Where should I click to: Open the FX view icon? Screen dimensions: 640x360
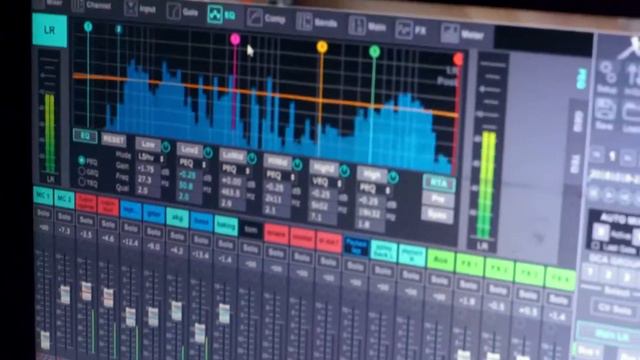click(x=411, y=31)
